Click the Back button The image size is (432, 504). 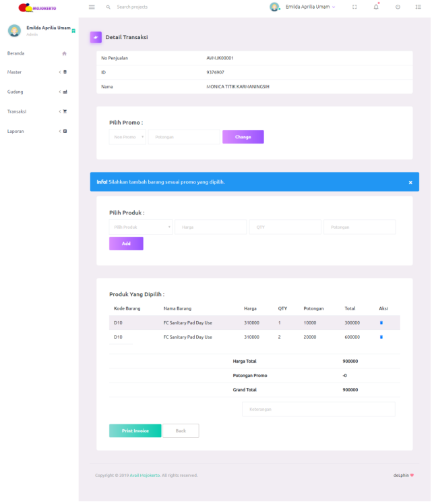[181, 430]
